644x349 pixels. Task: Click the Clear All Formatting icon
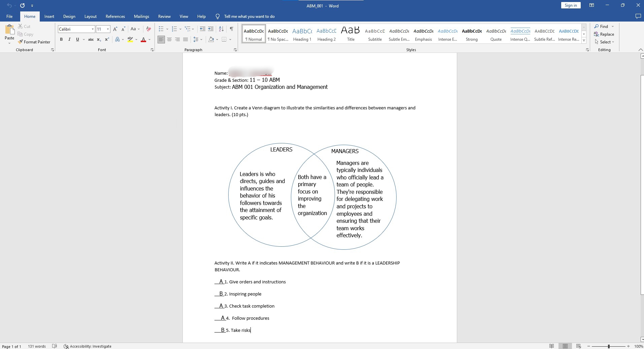point(148,29)
